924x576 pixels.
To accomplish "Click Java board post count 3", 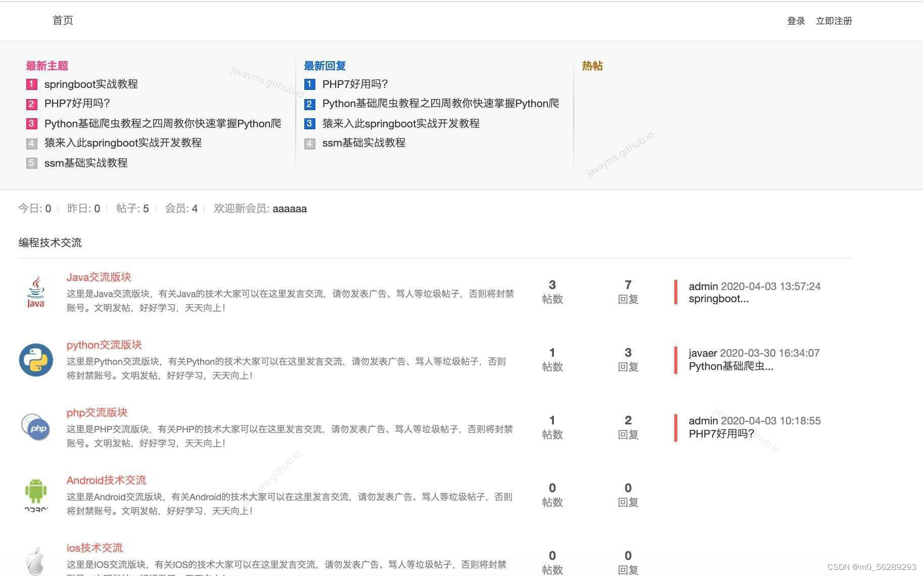I will (552, 285).
